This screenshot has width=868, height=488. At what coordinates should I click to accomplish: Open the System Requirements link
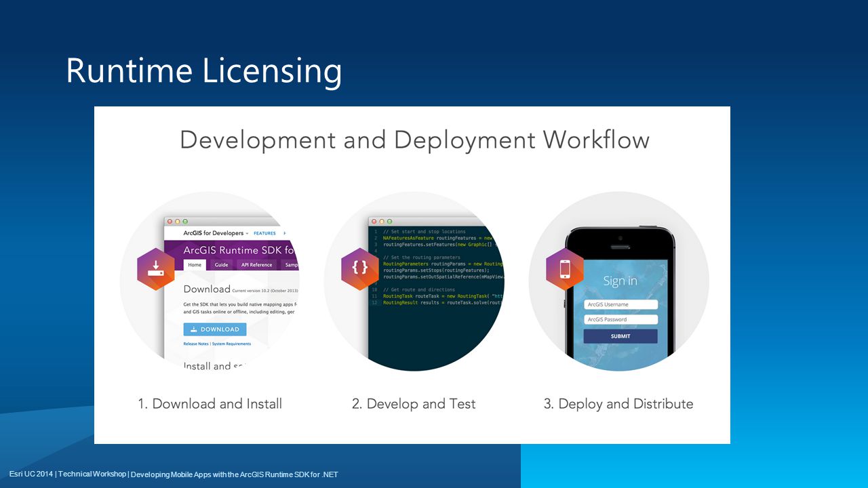[x=231, y=344]
